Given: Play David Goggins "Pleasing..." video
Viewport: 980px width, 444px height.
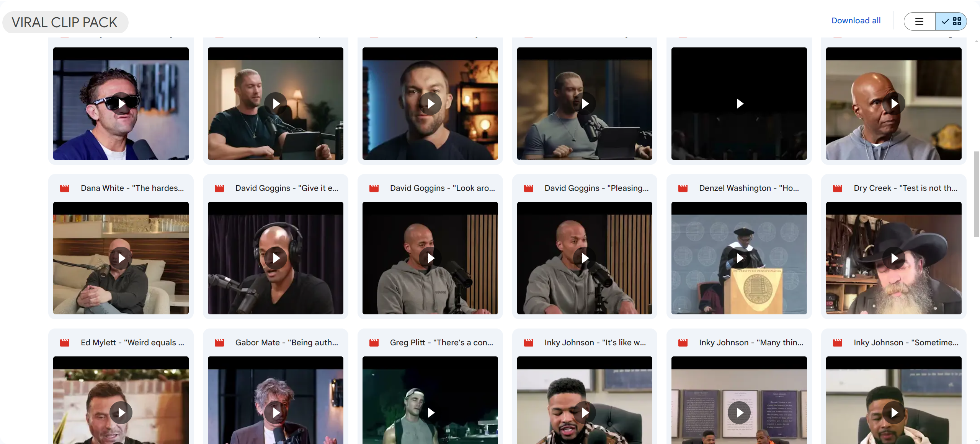Looking at the screenshot, I should 585,258.
